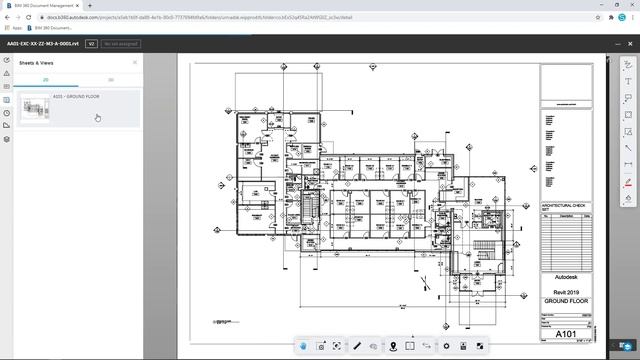Close the Sheets & Views panel
The width and height of the screenshot is (640, 360).
[135, 62]
